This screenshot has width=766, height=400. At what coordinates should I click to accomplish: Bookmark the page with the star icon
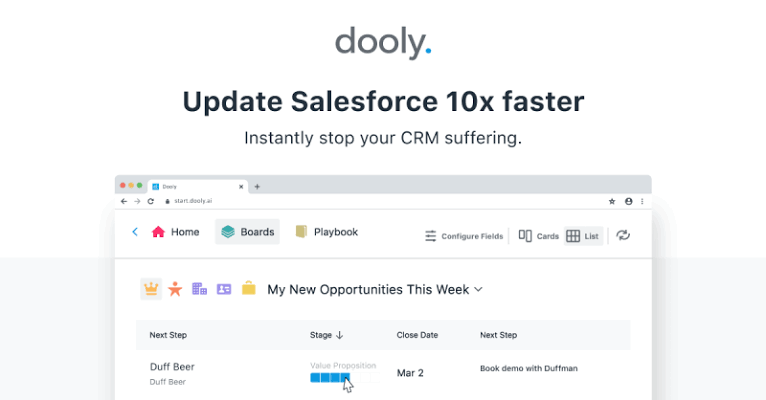612,201
